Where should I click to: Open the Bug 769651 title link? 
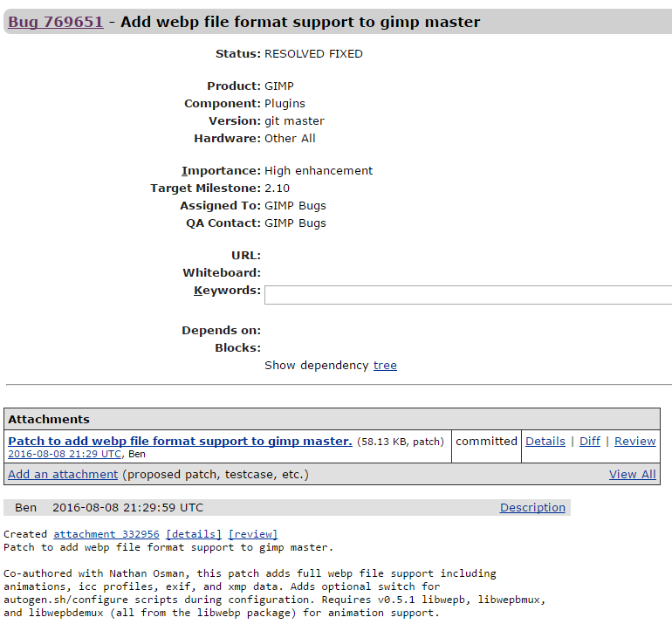56,22
